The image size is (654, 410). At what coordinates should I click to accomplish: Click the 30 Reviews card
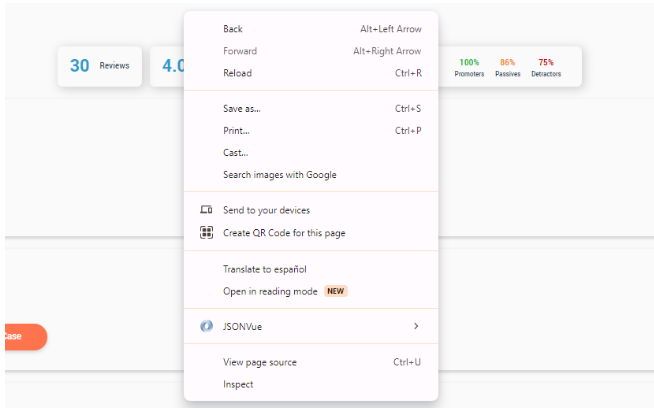[x=100, y=66]
